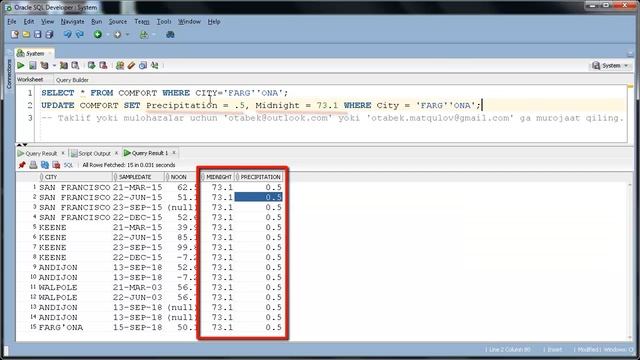This screenshot has height=360, width=640.
Task: Click the binoculars Find DB Object icon
Action: click(170, 35)
